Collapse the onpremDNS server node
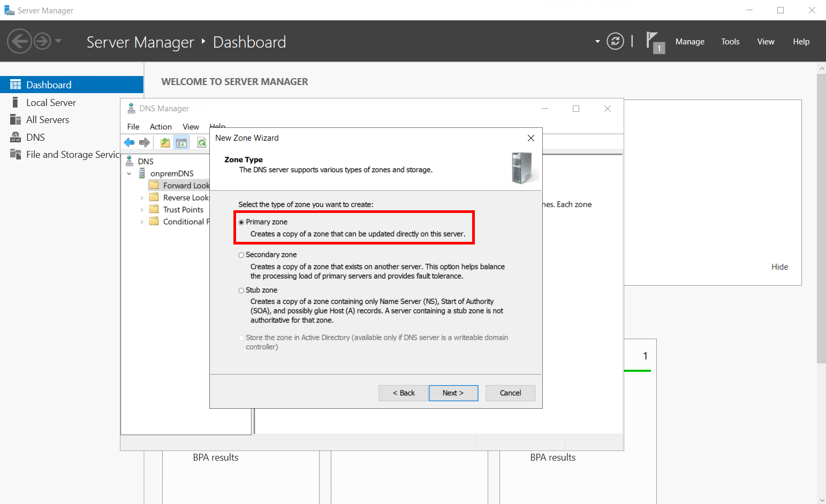 pyautogui.click(x=129, y=174)
